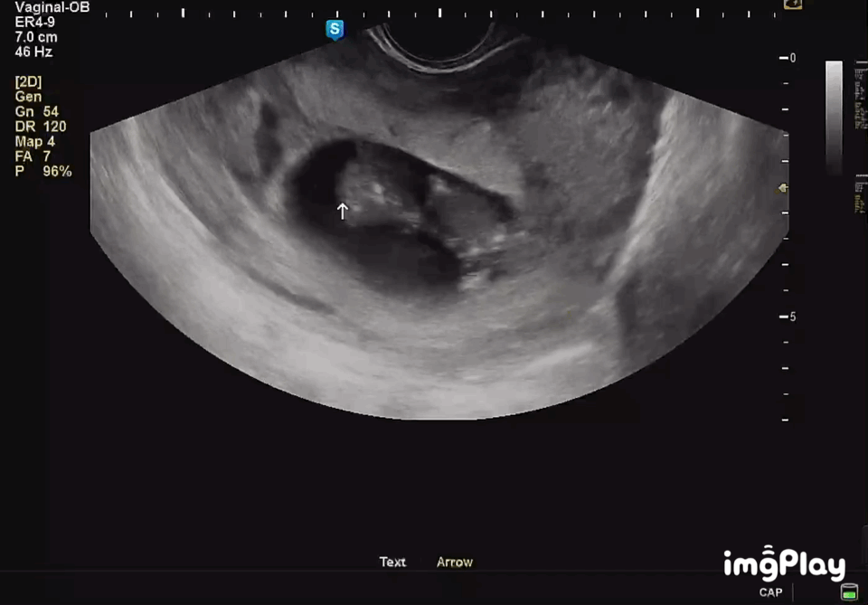868x605 pixels.
Task: Click the probe thumbnail icon at top right
Action: [x=793, y=5]
